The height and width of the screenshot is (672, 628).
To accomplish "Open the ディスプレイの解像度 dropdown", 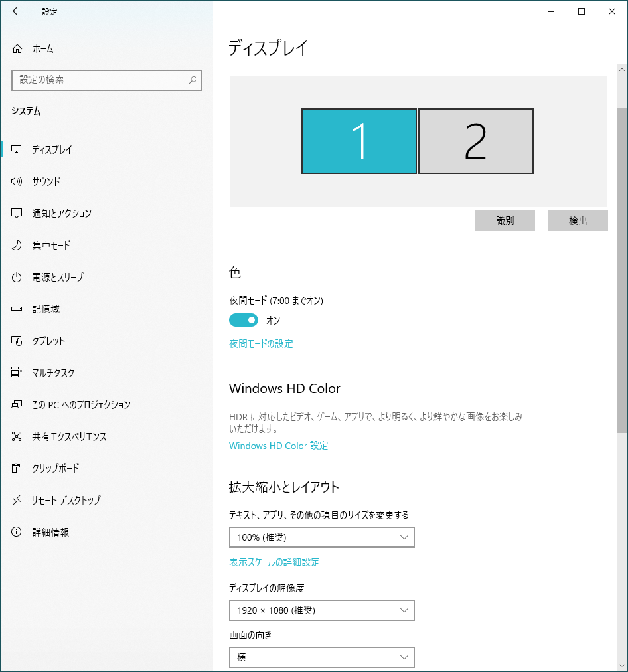I will point(321,610).
